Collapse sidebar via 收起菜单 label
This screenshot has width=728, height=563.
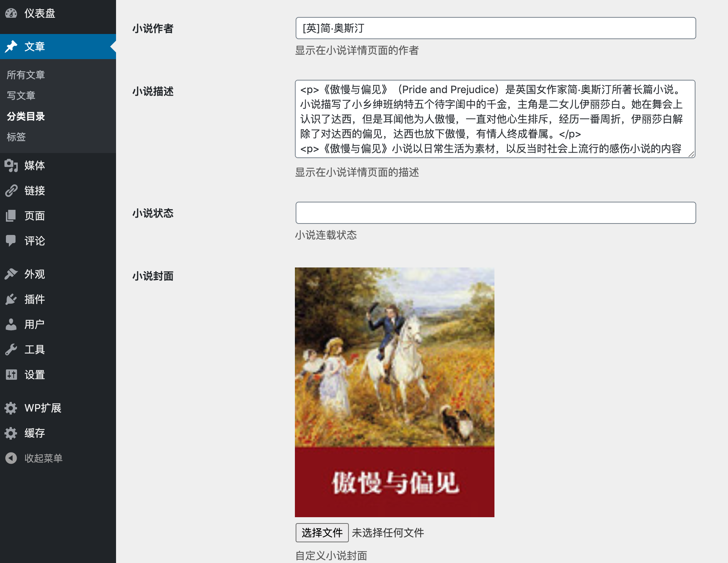click(x=44, y=458)
